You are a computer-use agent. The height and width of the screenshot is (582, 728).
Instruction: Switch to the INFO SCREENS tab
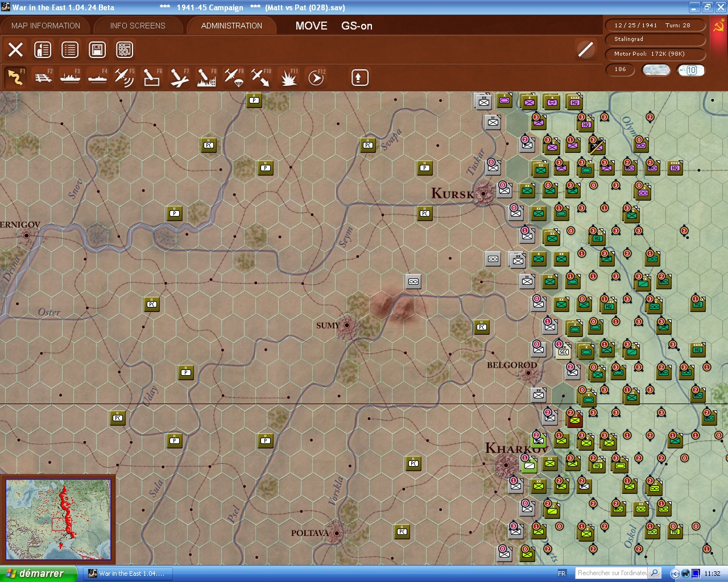pyautogui.click(x=138, y=26)
